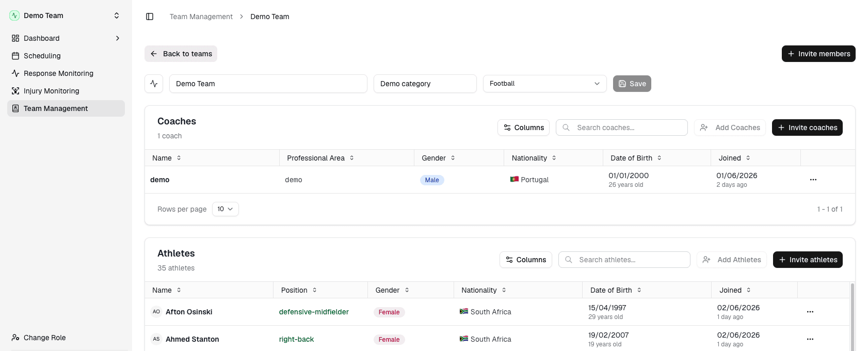868x351 pixels.
Task: Sort athletes by Name column
Action: pos(167,290)
